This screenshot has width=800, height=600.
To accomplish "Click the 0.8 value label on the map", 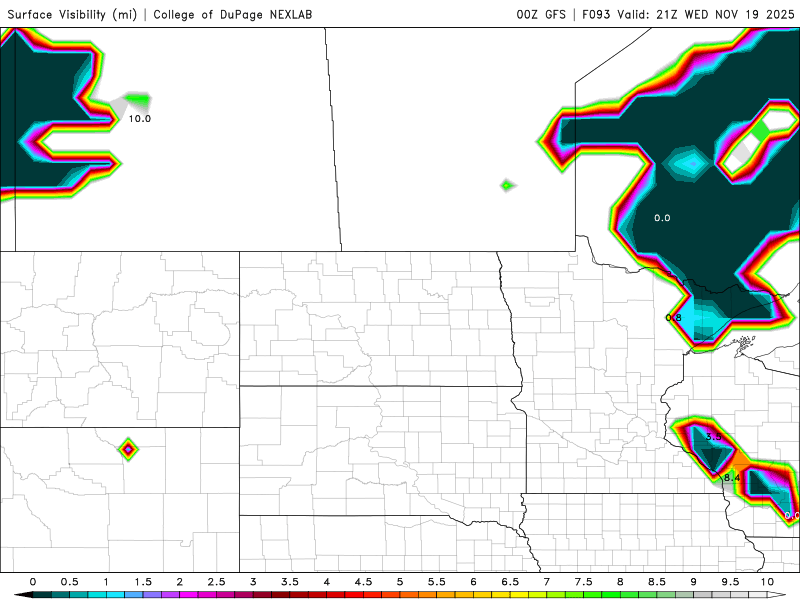I will [673, 317].
